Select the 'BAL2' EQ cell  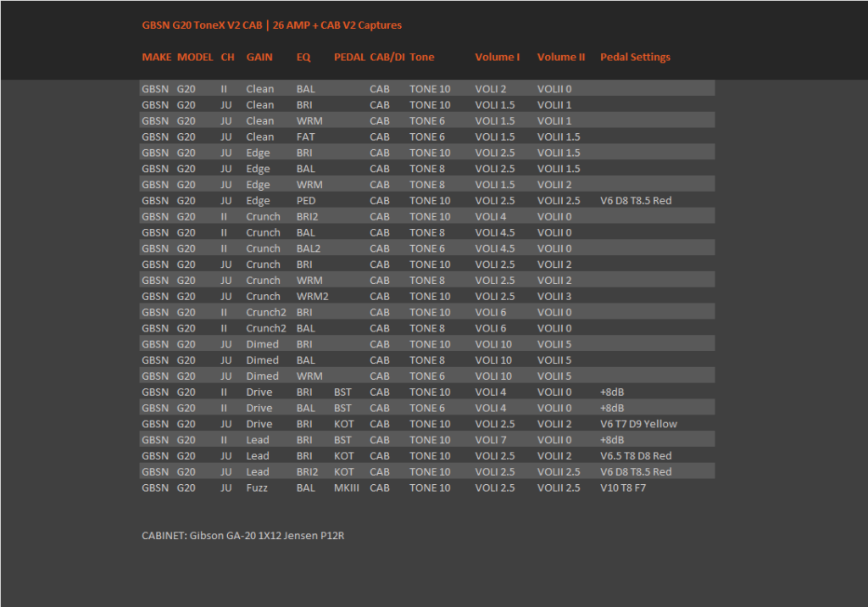pyautogui.click(x=309, y=248)
